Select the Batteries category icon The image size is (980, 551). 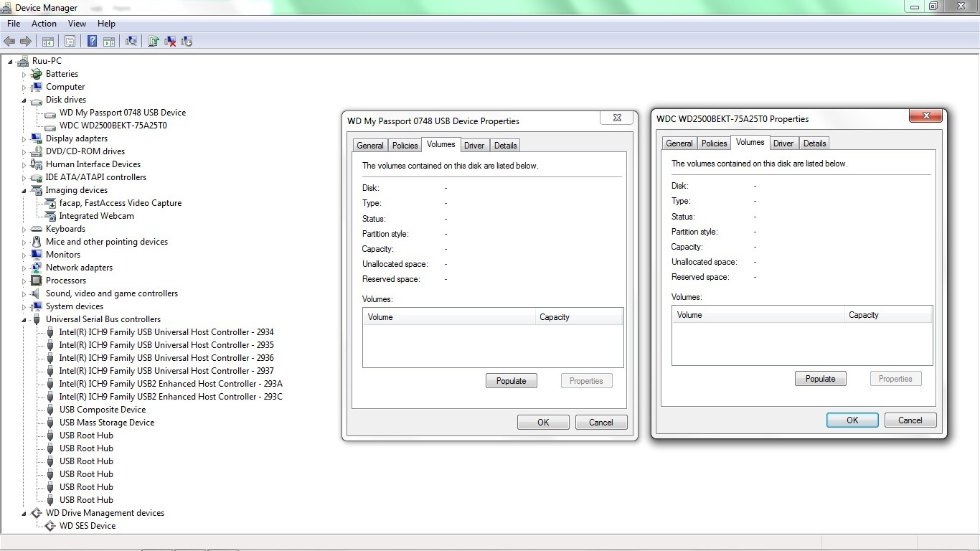pos(37,74)
